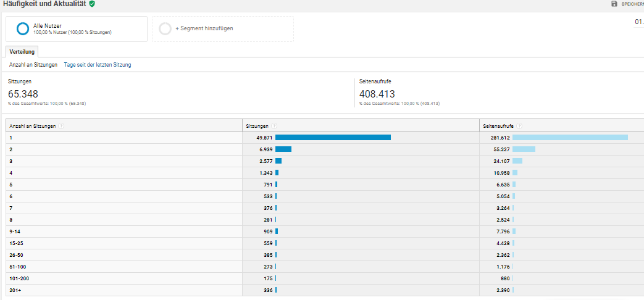644x300 pixels.
Task: Click sessions bar for row 1
Action: pos(333,138)
